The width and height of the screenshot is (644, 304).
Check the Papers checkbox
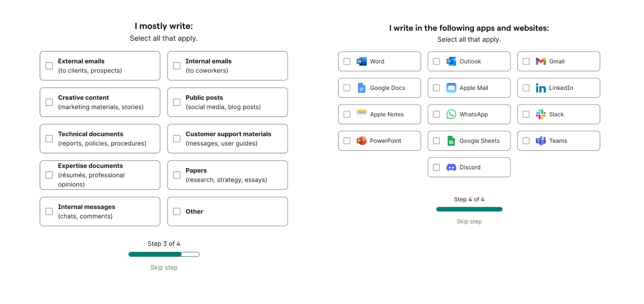[x=176, y=175]
